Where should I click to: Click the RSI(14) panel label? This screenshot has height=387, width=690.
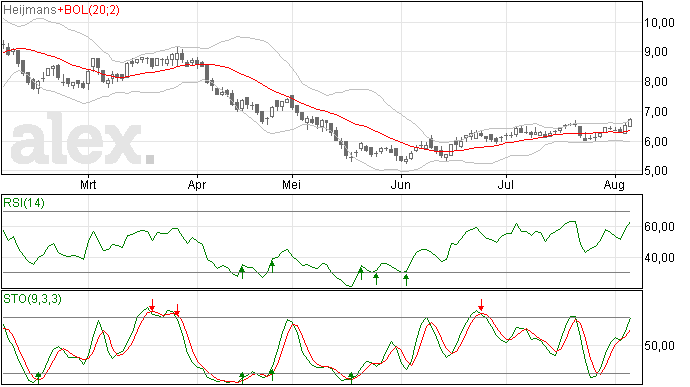(x=24, y=203)
